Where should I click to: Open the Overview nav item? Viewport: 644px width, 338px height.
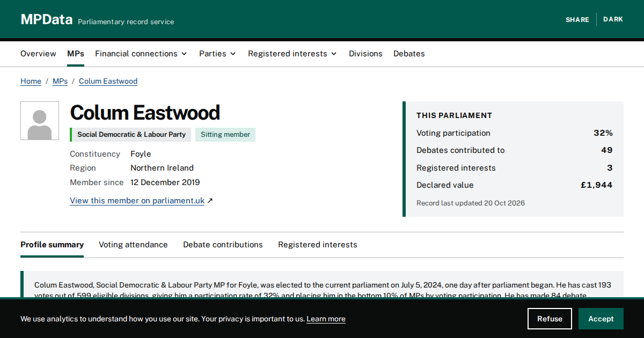tap(38, 54)
